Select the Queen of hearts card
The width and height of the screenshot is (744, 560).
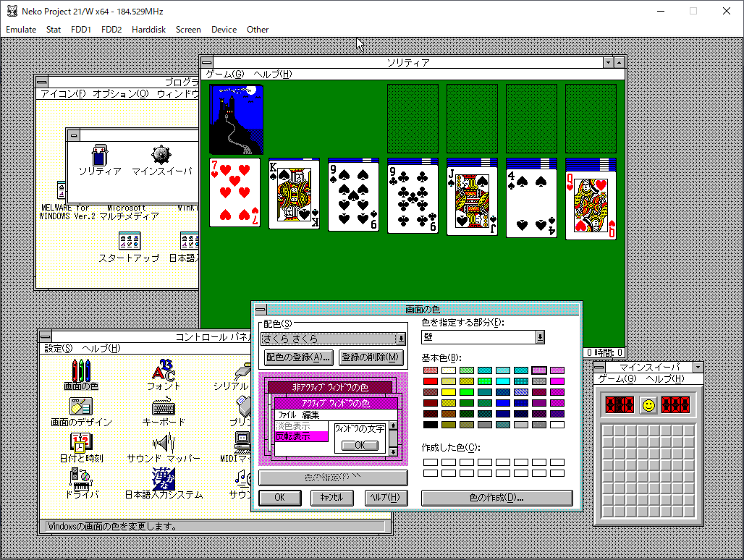click(591, 205)
